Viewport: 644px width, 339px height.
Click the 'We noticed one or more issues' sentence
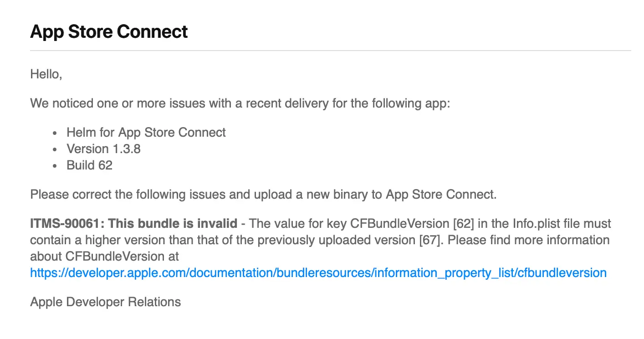[x=240, y=103]
